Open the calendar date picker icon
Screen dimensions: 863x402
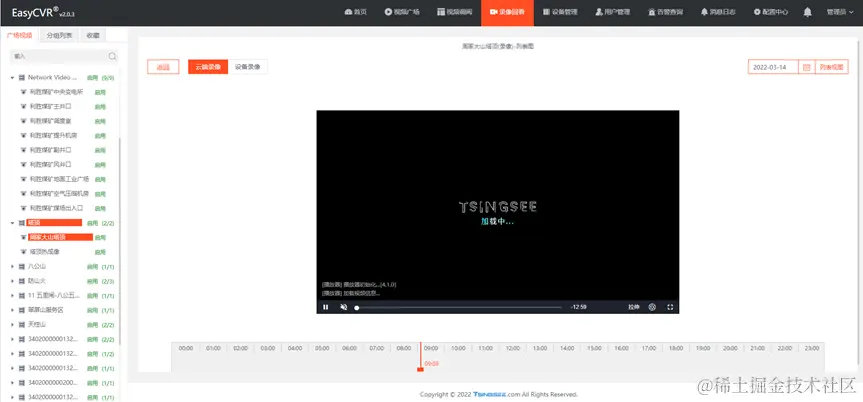point(807,67)
